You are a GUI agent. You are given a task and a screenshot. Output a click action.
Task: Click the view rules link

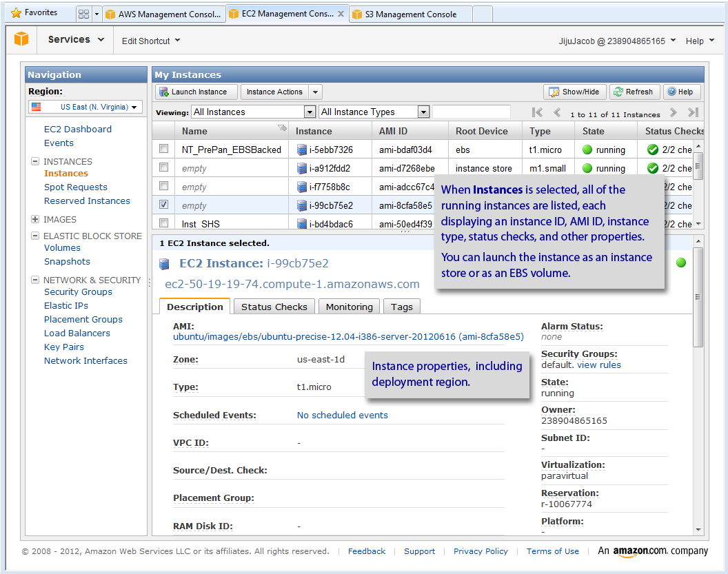[598, 365]
